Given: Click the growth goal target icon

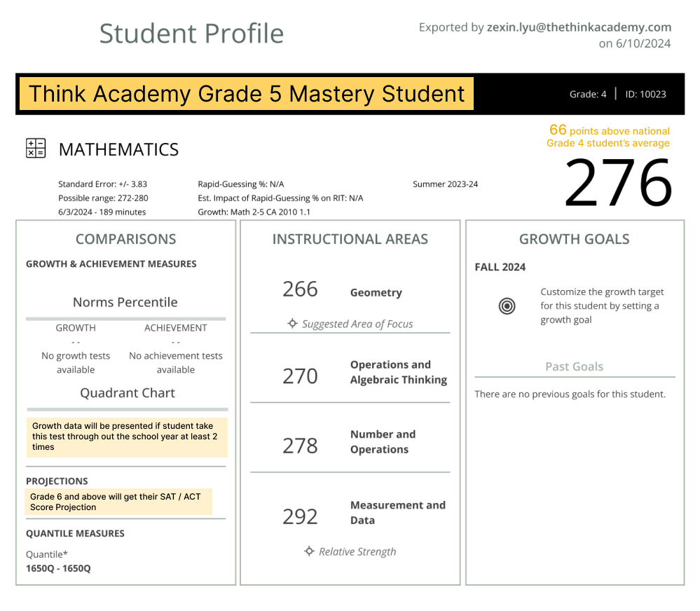Looking at the screenshot, I should click(507, 306).
